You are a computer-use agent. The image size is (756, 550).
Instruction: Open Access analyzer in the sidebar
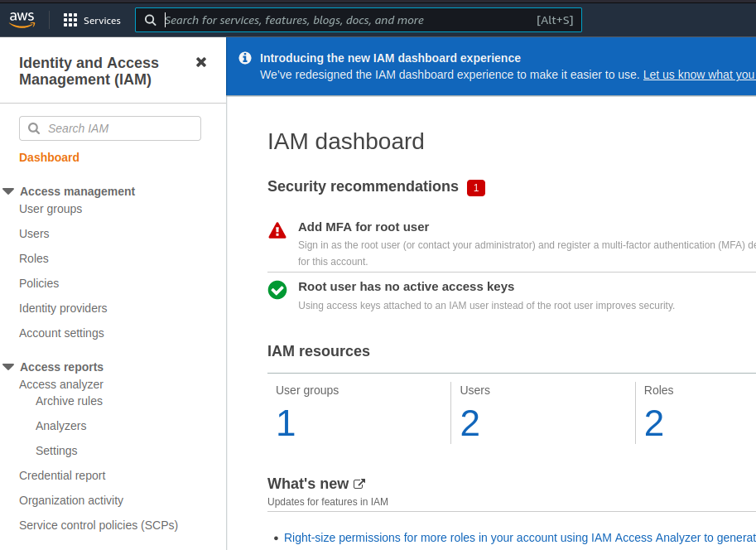(x=61, y=384)
